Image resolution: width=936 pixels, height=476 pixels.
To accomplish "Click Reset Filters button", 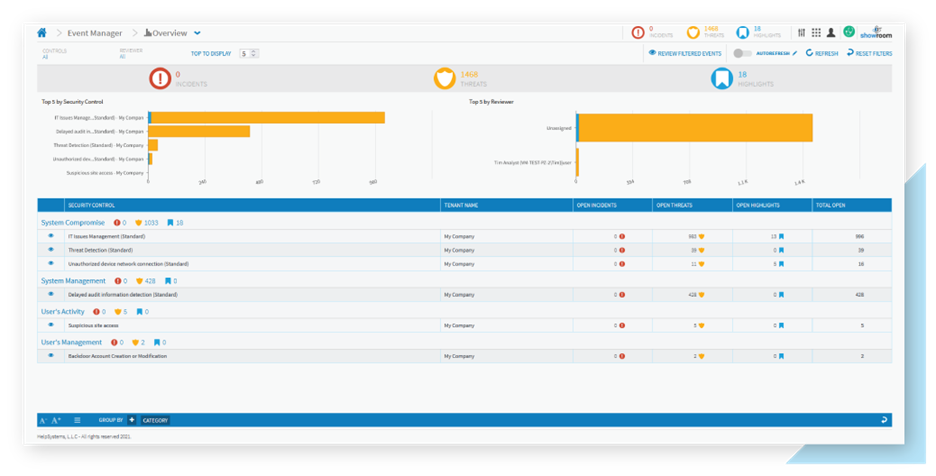I will [x=870, y=53].
